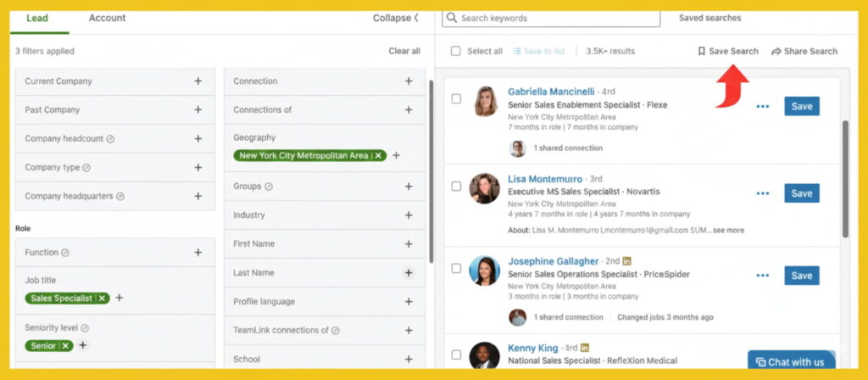Click the Save Search bookmark icon
Image resolution: width=868 pixels, height=380 pixels.
(x=701, y=51)
